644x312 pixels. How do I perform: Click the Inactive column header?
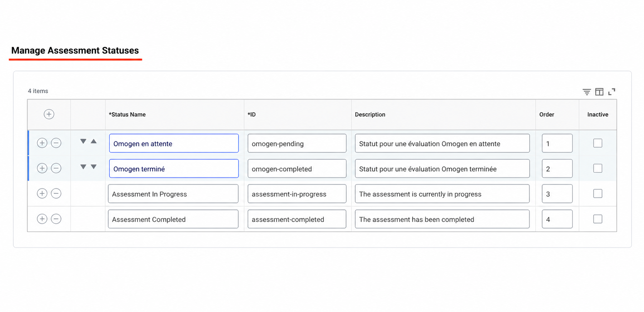(598, 114)
